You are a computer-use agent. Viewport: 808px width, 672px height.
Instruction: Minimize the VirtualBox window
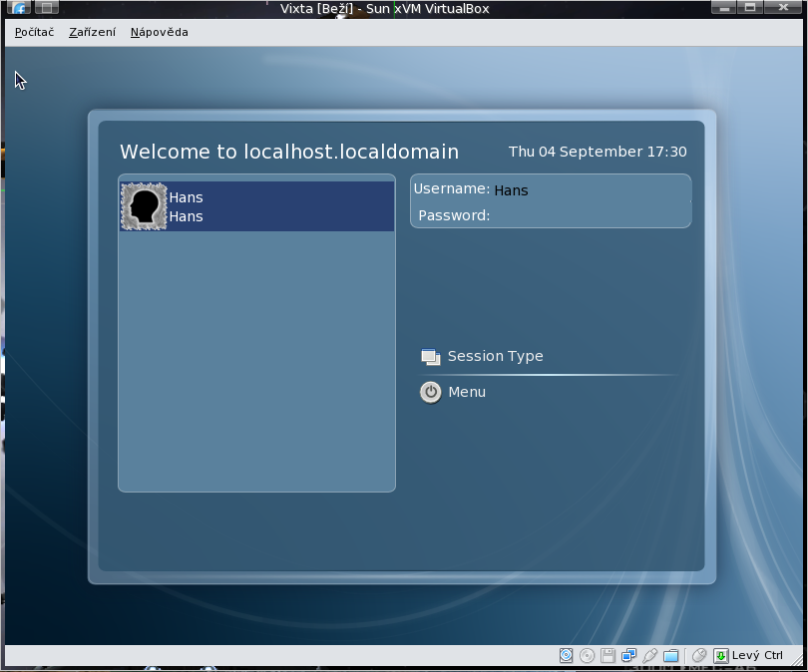(x=724, y=7)
